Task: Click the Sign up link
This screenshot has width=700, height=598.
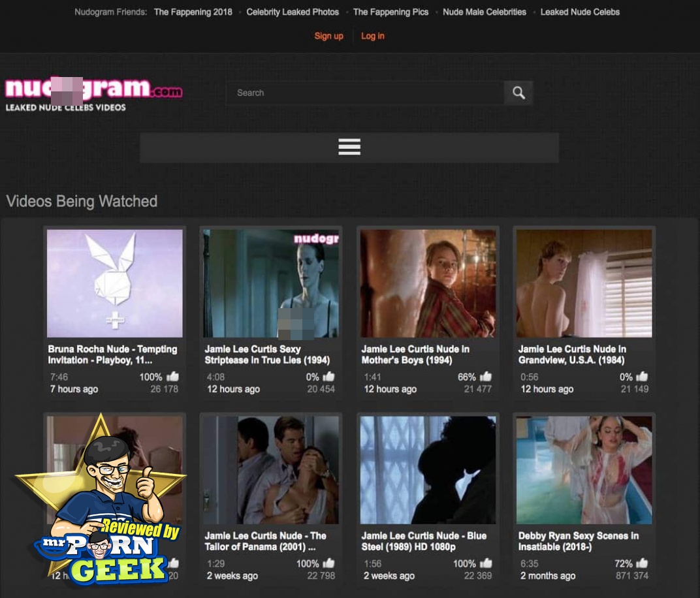Action: [x=328, y=36]
